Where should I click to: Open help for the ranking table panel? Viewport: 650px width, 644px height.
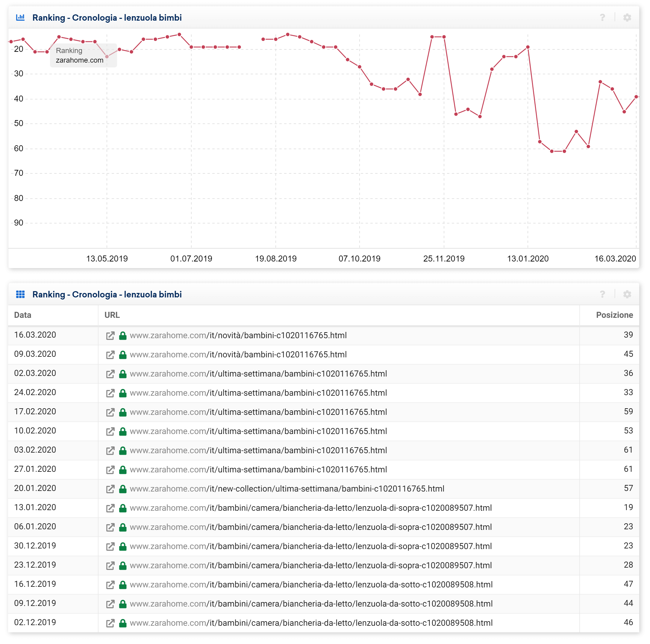click(x=602, y=294)
